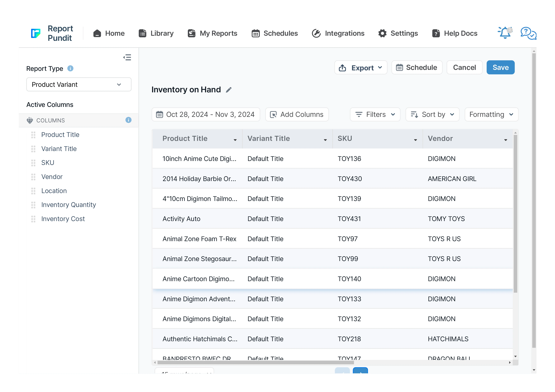Image resolution: width=555 pixels, height=392 pixels.
Task: Click the table's vertical scrollbar
Action: pyautogui.click(x=515, y=214)
